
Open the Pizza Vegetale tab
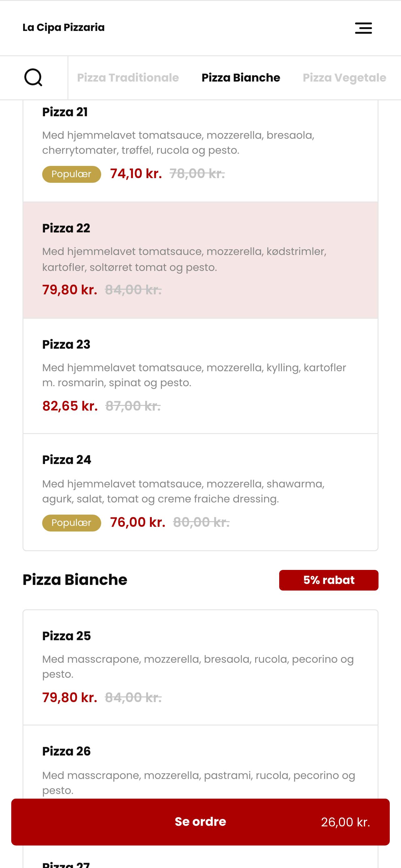pyautogui.click(x=344, y=77)
